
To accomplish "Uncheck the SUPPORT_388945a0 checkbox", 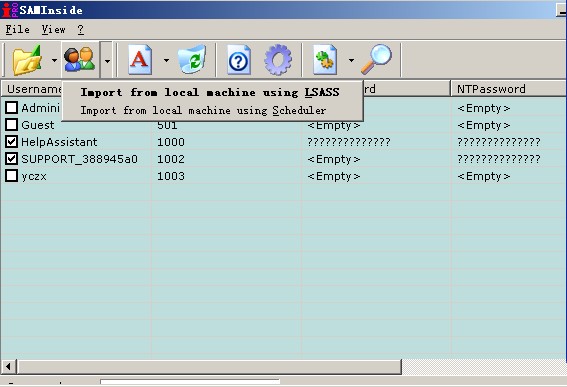I will pos(12,158).
